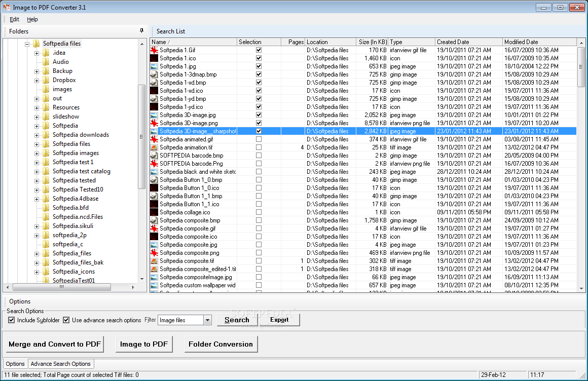The width and height of the screenshot is (588, 381).
Task: Click the Backup folder icon
Action: (46, 71)
